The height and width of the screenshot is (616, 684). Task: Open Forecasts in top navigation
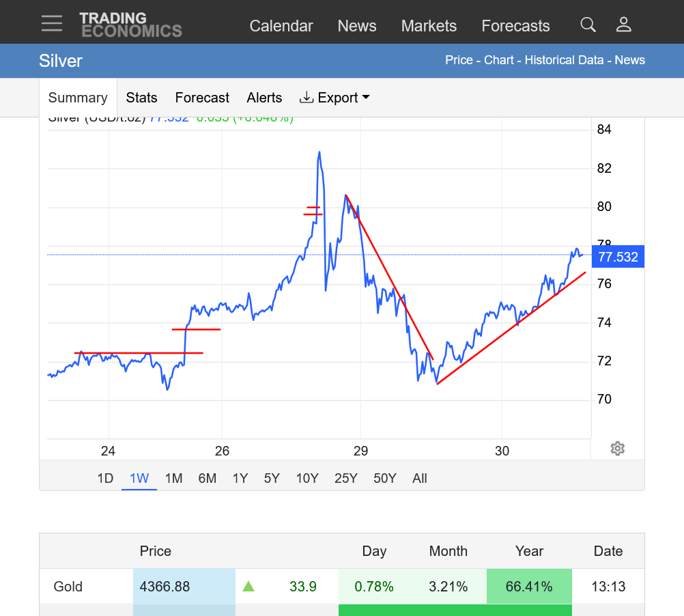[x=515, y=26]
